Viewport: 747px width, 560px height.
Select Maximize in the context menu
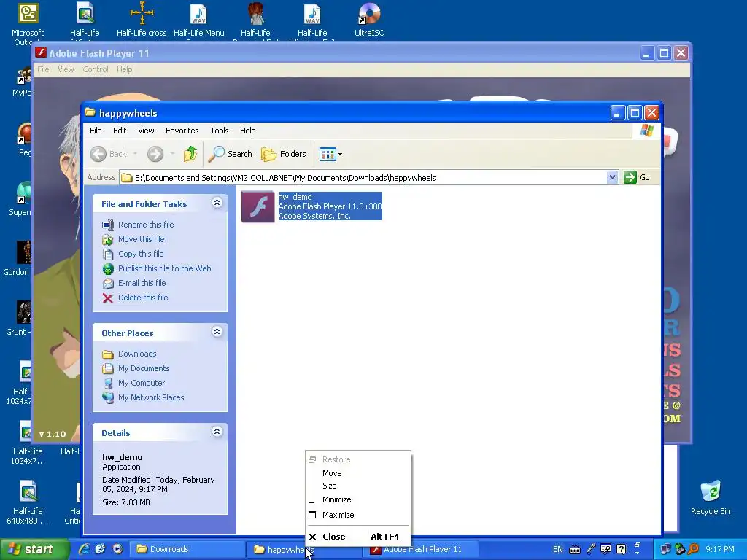357,515
